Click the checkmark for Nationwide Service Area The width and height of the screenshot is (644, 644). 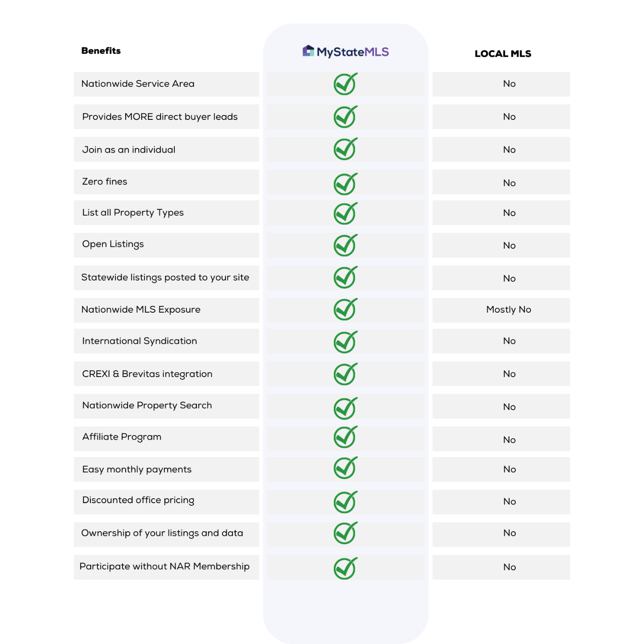pyautogui.click(x=345, y=84)
